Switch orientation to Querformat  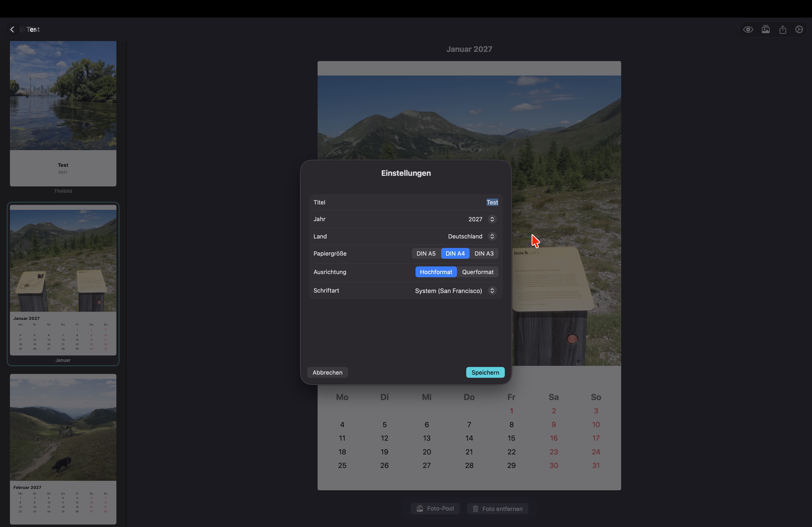point(478,272)
